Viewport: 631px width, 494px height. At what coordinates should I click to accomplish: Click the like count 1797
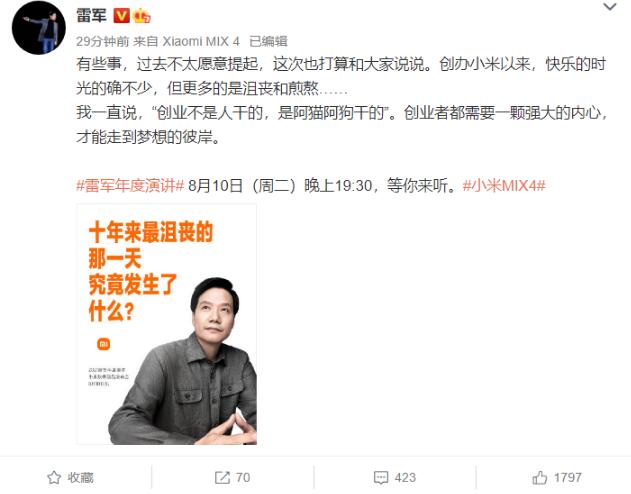(567, 478)
